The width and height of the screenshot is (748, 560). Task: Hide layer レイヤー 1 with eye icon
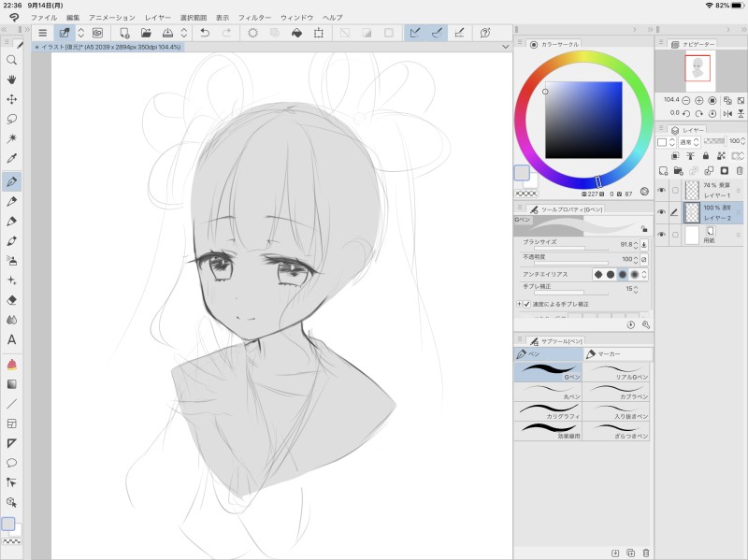point(661,191)
